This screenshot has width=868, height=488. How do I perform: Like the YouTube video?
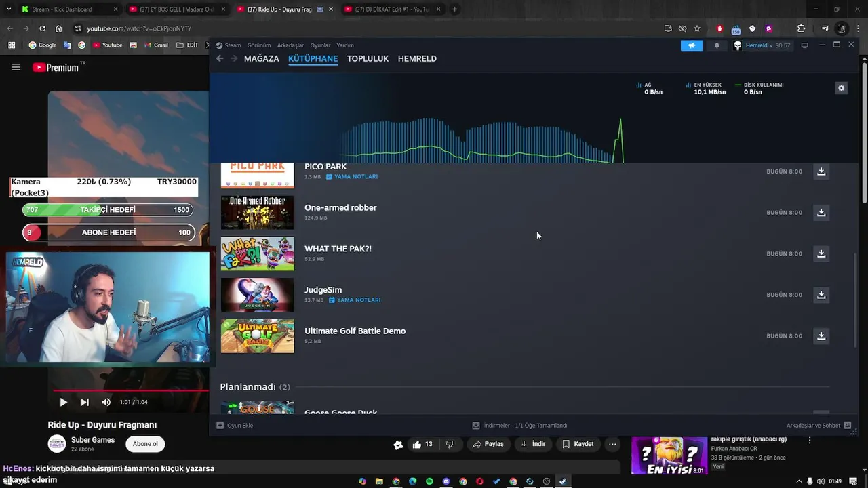click(422, 444)
